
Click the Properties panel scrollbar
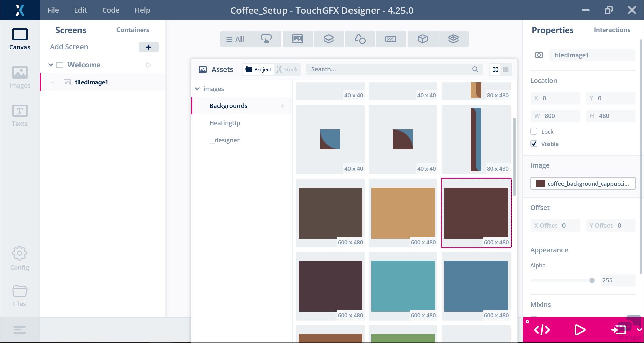(641, 156)
